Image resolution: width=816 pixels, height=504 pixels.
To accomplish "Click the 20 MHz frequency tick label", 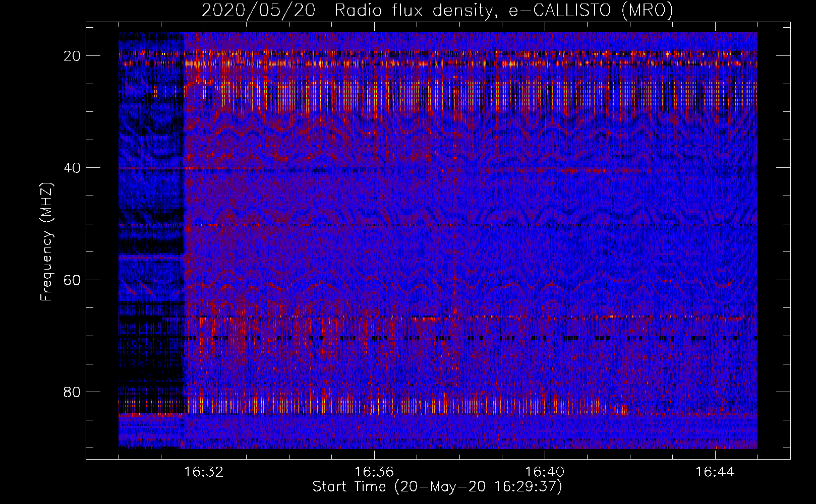I will 73,55.
